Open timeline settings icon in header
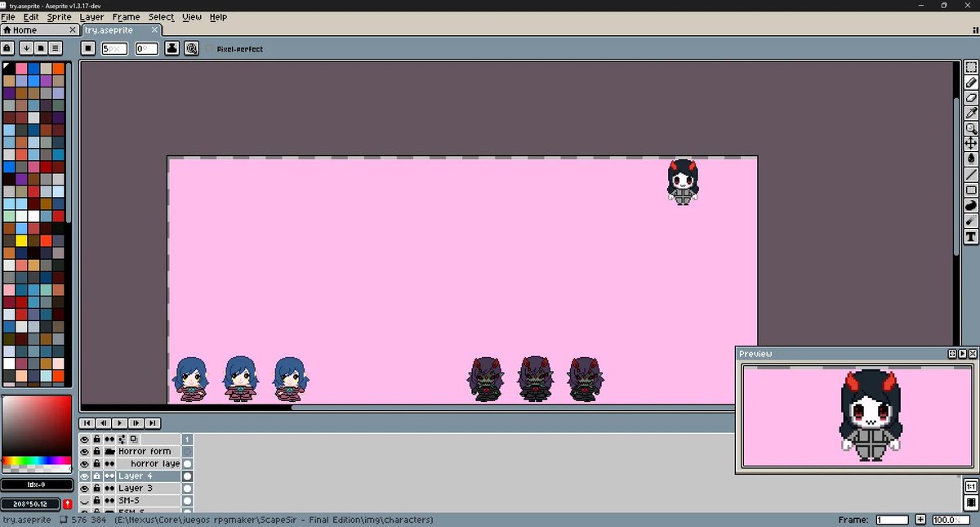This screenshot has width=980, height=527. tap(122, 439)
